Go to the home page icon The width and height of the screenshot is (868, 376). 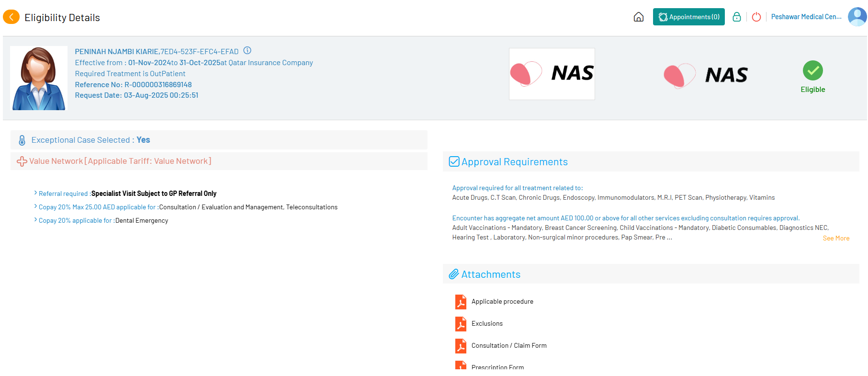tap(639, 17)
